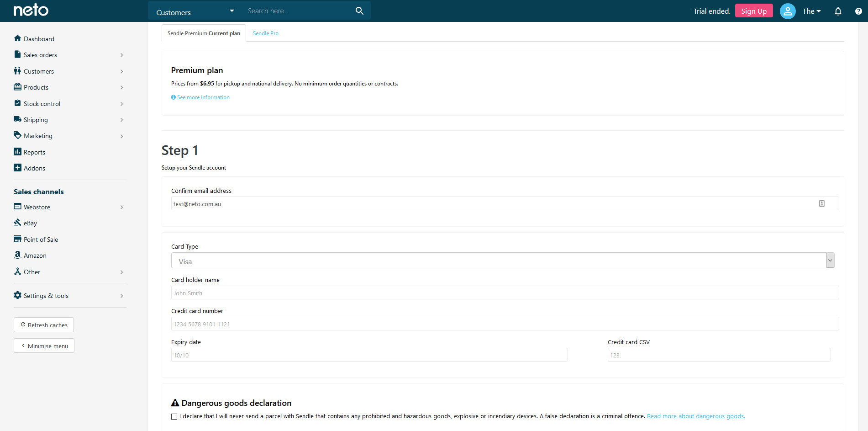Open the Dashboard menu item
The width and height of the screenshot is (868, 431).
coord(39,39)
